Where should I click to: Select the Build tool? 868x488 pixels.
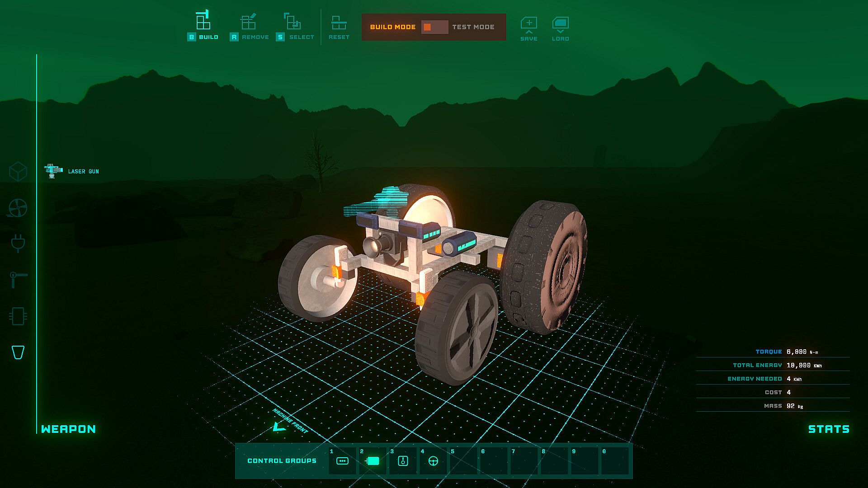click(203, 26)
